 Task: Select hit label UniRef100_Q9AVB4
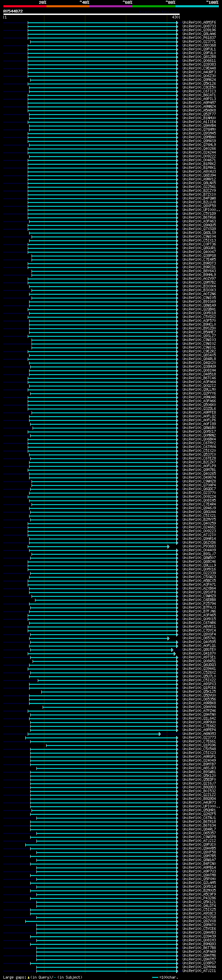coord(199,125)
